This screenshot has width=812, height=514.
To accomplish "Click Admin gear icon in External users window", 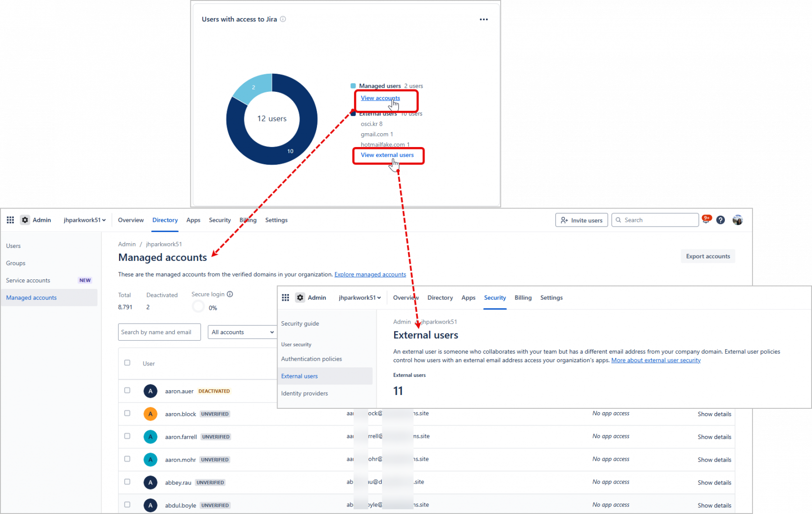I will pos(300,297).
